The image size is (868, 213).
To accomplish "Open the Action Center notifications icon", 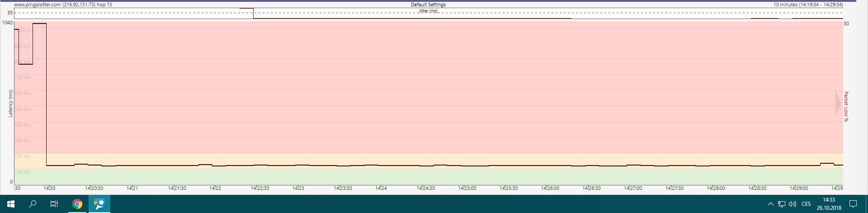I will (x=853, y=204).
